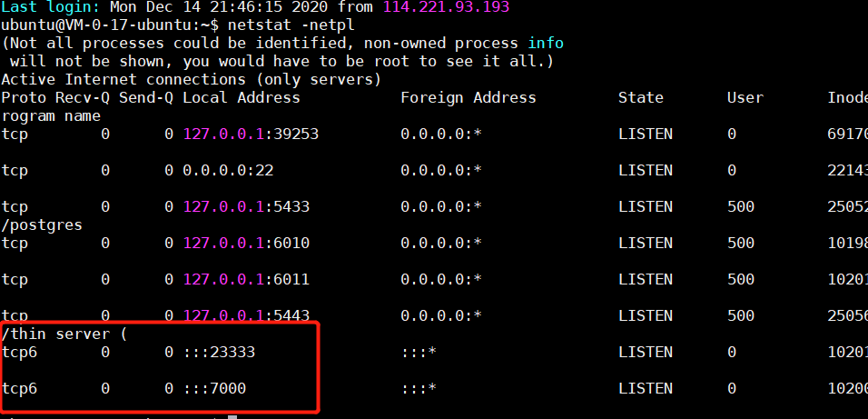Click user 500 in the 127.0.0.1:5443 row
This screenshot has height=419, width=868.
click(741, 315)
